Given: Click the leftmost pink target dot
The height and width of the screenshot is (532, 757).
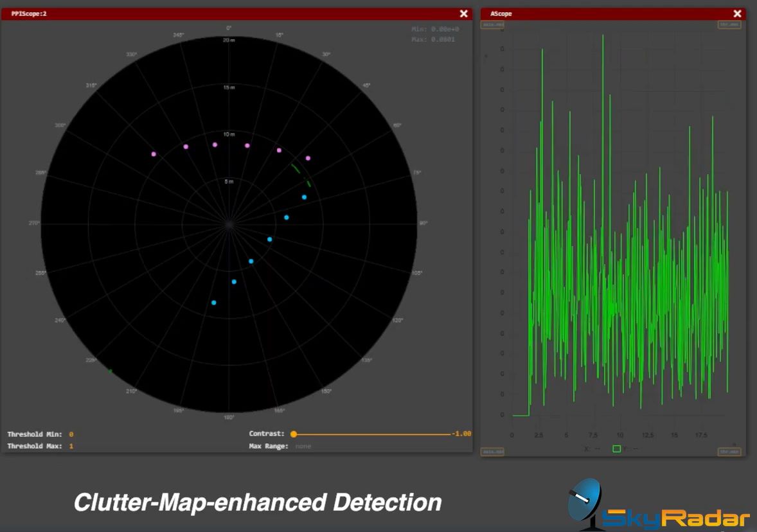Looking at the screenshot, I should (x=154, y=154).
